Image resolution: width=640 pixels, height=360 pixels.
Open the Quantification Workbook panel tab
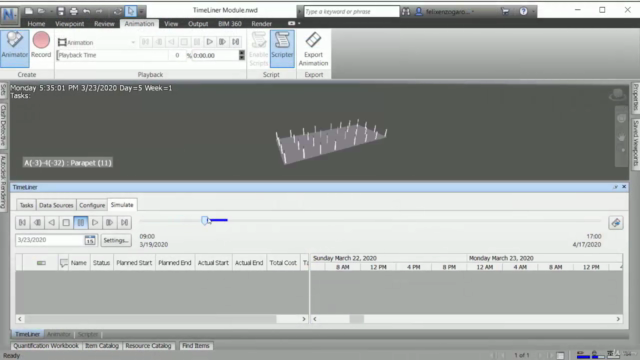(46, 346)
